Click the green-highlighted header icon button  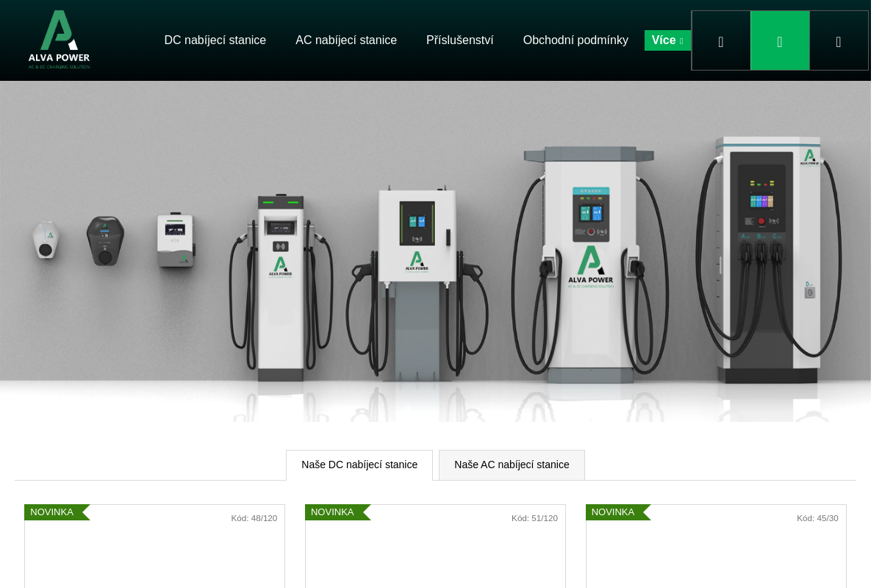pyautogui.click(x=780, y=40)
